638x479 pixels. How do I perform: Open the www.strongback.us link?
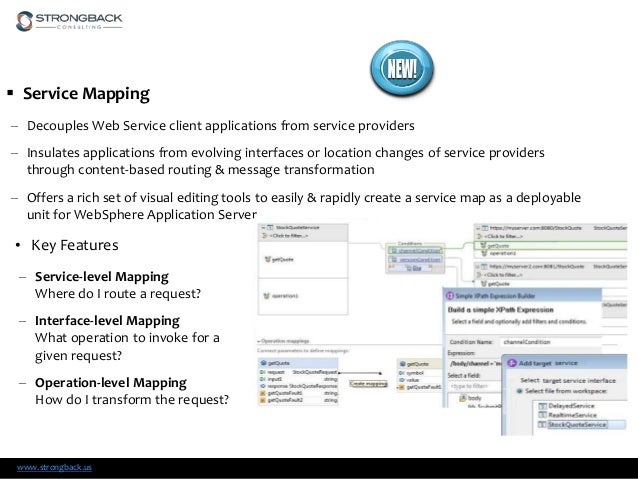[54, 467]
